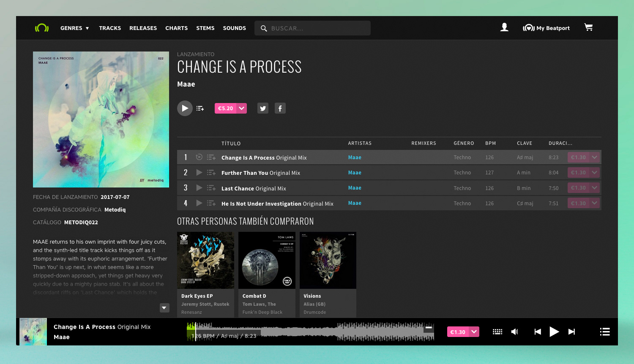Click the release date 2017-07-07
The image size is (634, 364).
pyautogui.click(x=115, y=197)
